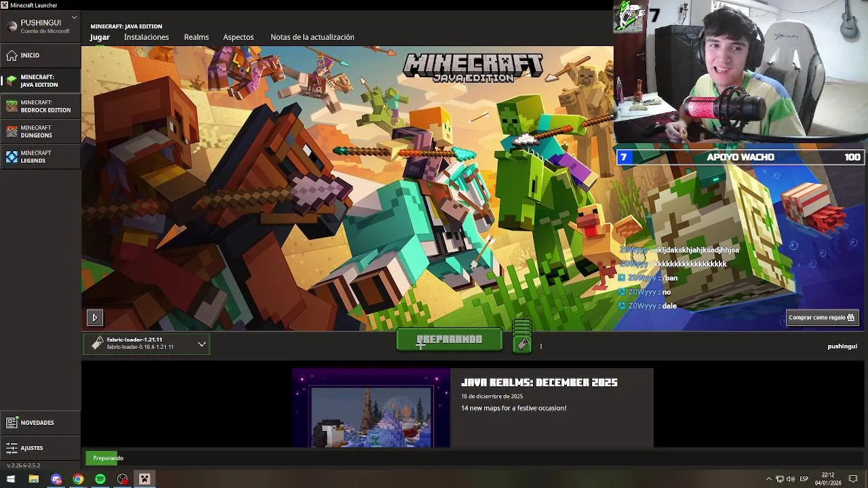The height and width of the screenshot is (488, 868).
Task: Select Minecraft Dungeons in sidebar
Action: (40, 131)
